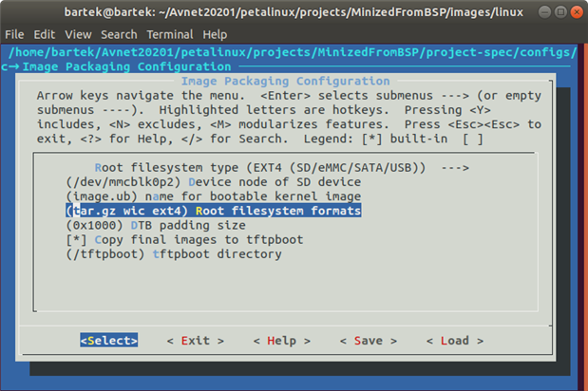Click the highlighted Root filesystem formats entry

pos(214,211)
